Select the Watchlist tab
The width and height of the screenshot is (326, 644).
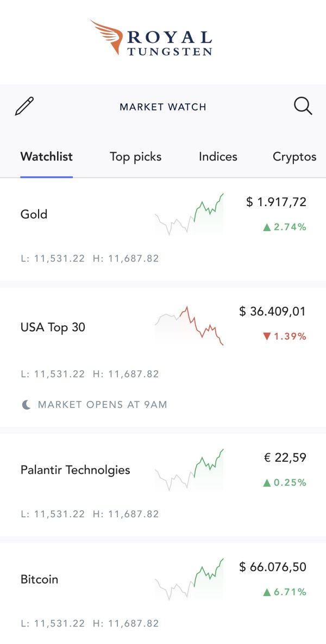click(x=47, y=157)
